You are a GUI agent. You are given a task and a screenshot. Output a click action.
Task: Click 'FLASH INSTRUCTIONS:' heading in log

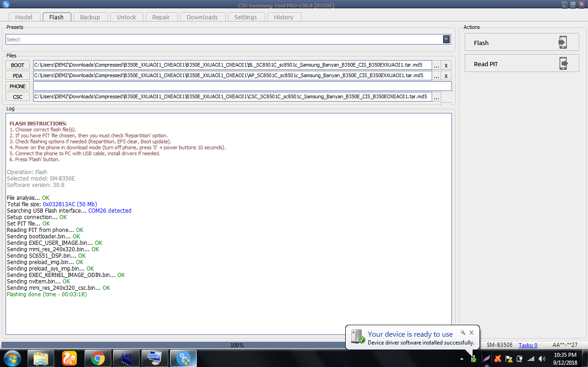pos(38,124)
